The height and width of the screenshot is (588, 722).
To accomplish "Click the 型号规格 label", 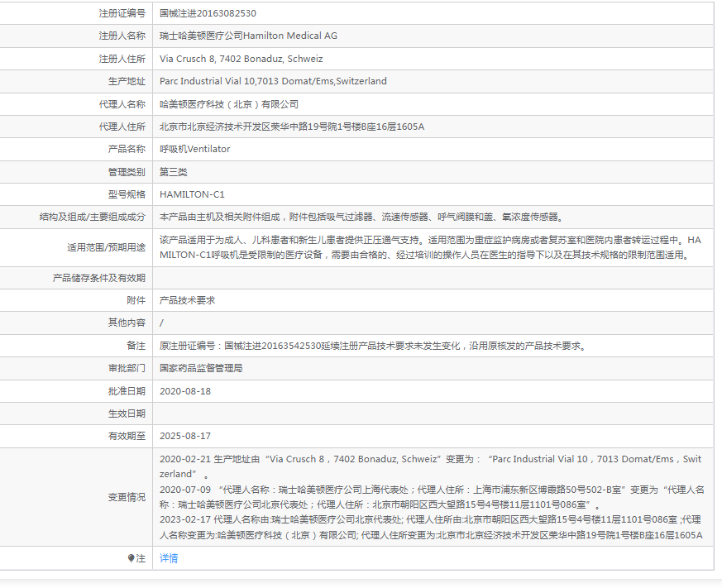I will [x=127, y=194].
